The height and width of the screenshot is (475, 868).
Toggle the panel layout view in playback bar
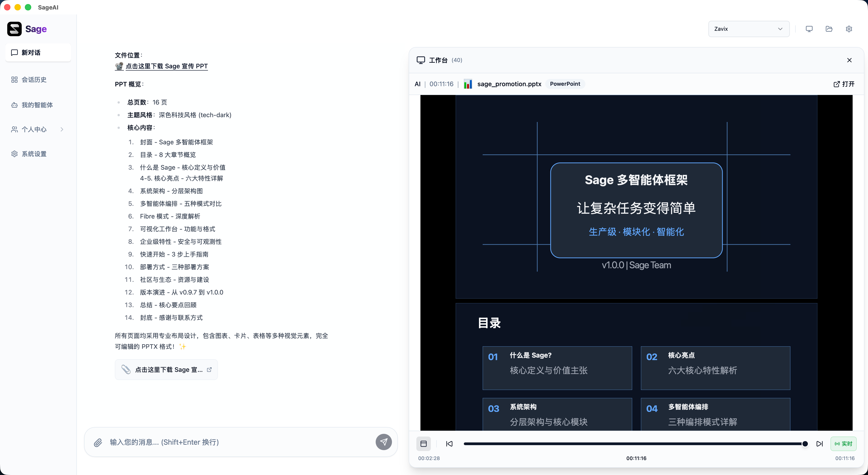[x=423, y=444]
